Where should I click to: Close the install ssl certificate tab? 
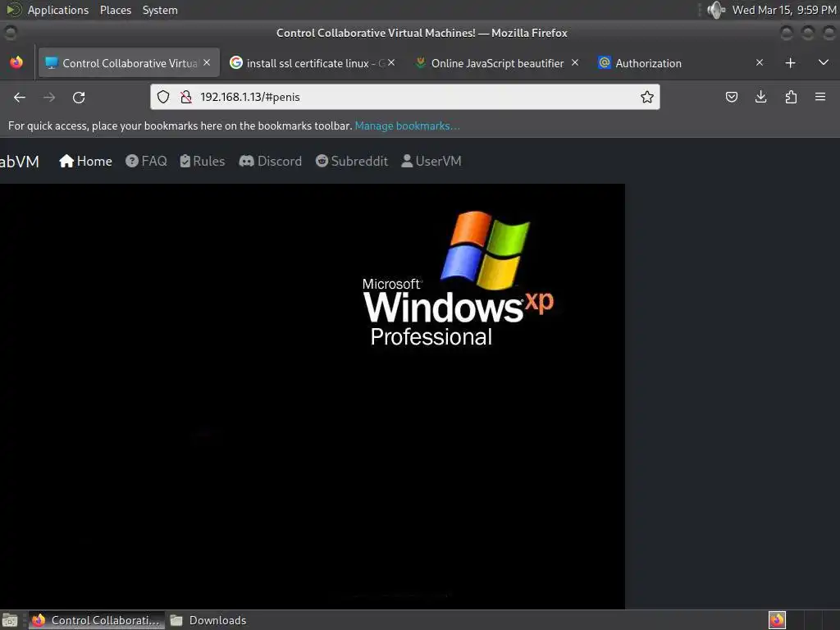pyautogui.click(x=391, y=62)
